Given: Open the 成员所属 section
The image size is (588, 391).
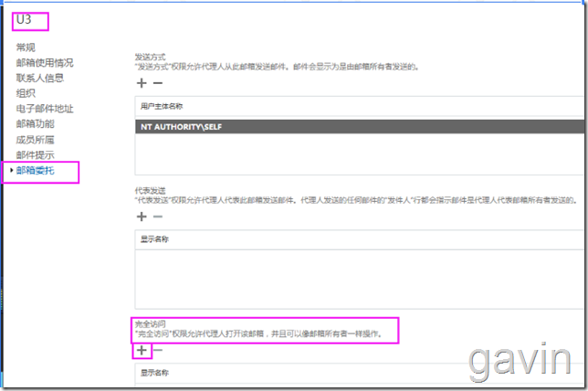Looking at the screenshot, I should [x=36, y=140].
